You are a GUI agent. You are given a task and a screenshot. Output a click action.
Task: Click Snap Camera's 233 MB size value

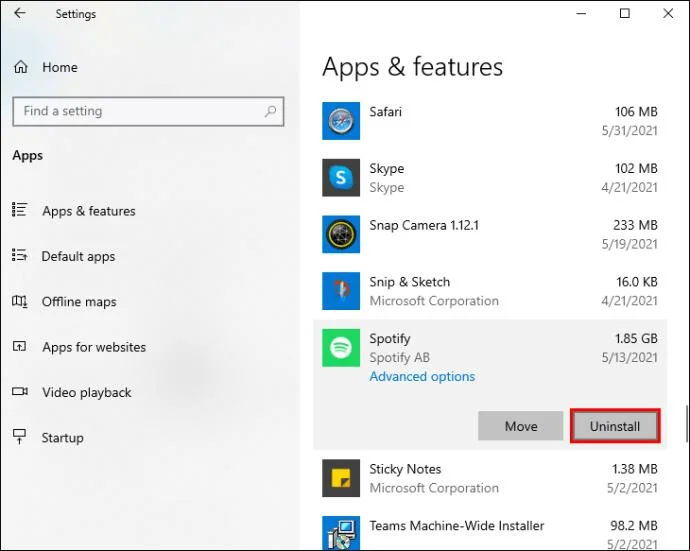coord(635,225)
